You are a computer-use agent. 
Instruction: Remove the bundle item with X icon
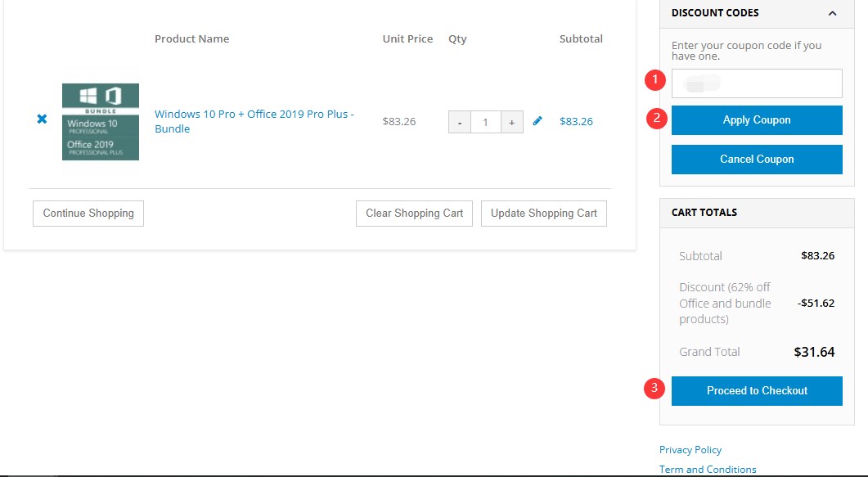click(x=42, y=119)
